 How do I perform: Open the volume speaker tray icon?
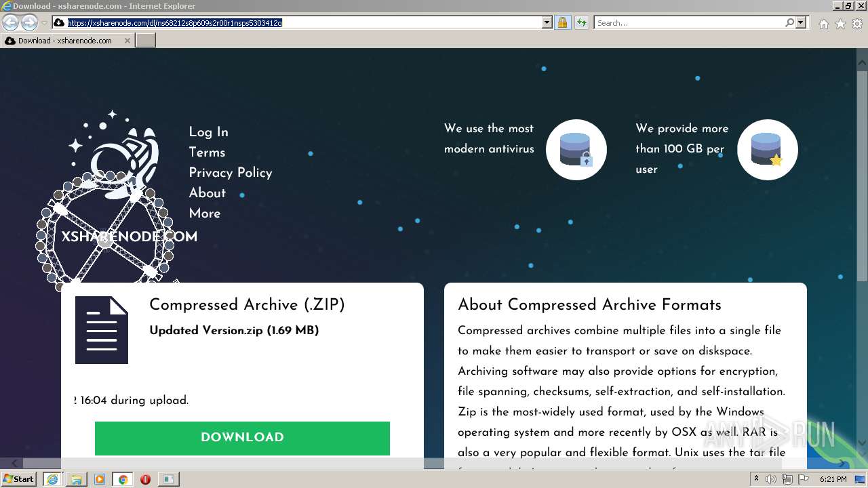click(x=770, y=479)
